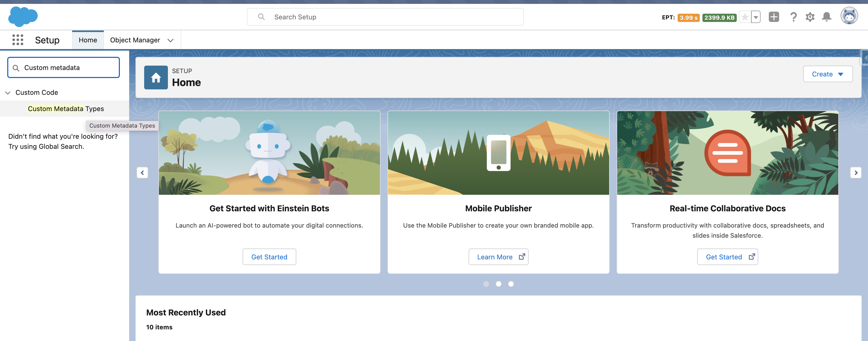The height and width of the screenshot is (341, 868).
Task: Click the Collaborative Docs chat bubble image
Action: pyautogui.click(x=727, y=153)
